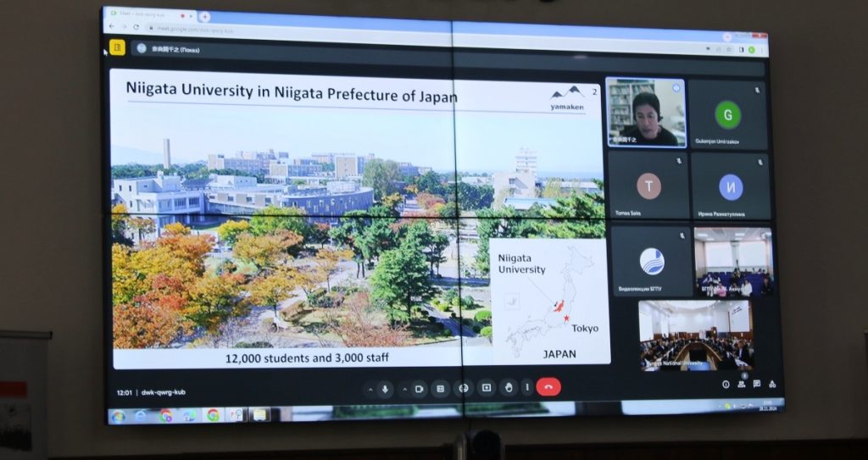Open a new browser tab

click(204, 17)
